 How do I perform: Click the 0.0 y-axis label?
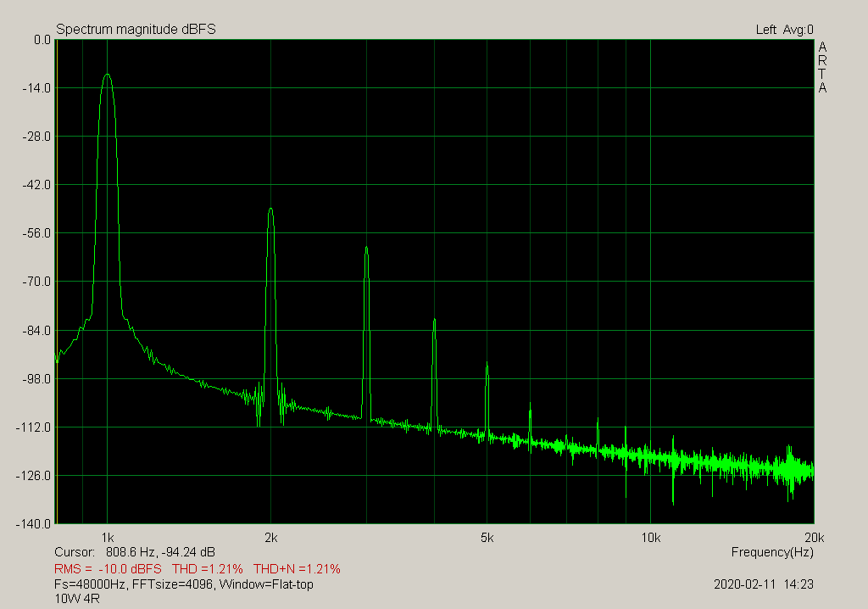coord(42,40)
